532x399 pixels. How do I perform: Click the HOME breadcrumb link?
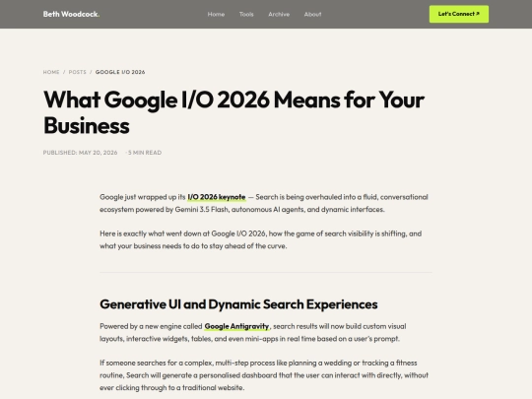(x=51, y=72)
